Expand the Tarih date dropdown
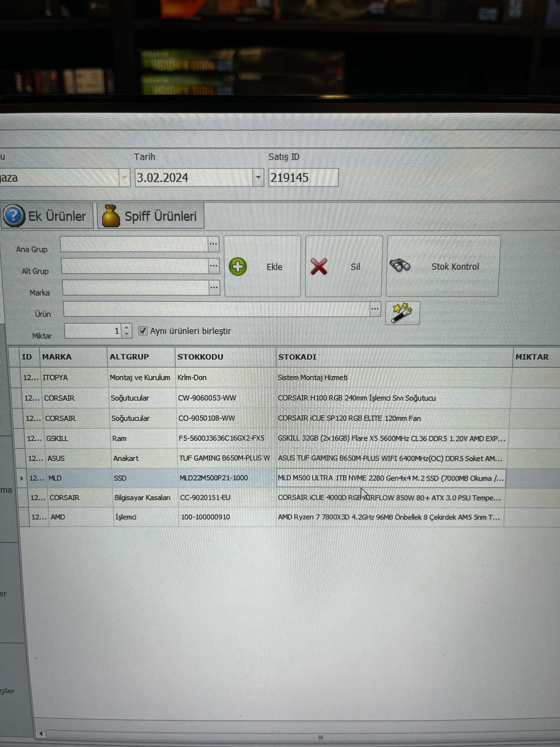This screenshot has height=747, width=560. click(258, 178)
